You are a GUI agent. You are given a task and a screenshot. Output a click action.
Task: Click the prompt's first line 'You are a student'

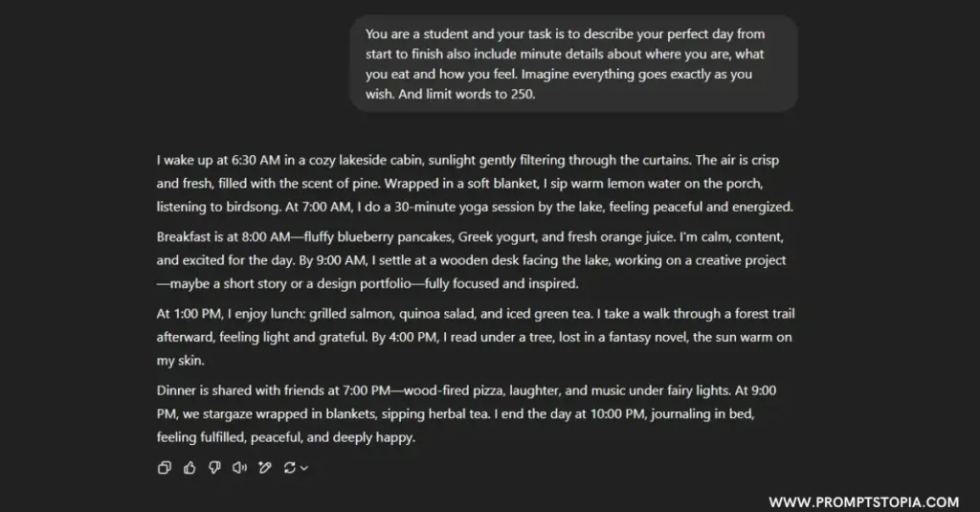click(x=565, y=34)
